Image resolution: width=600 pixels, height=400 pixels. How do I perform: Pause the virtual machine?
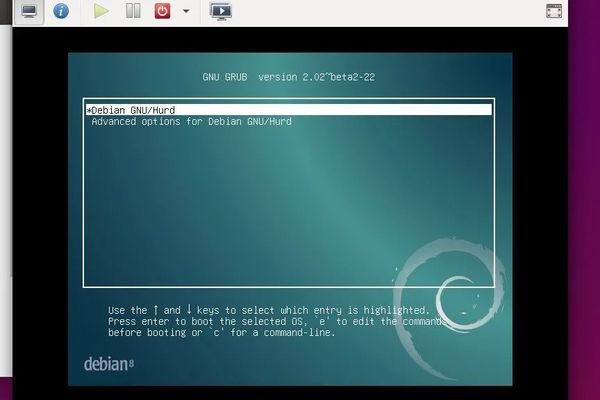click(x=133, y=11)
